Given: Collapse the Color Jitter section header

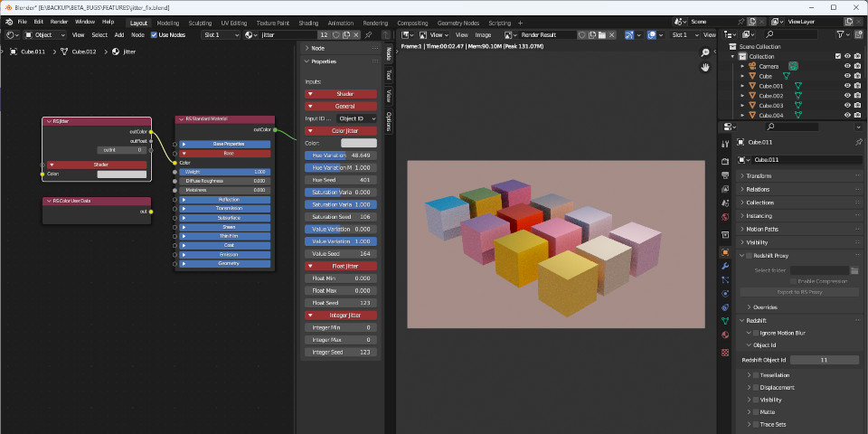Looking at the screenshot, I should click(341, 130).
